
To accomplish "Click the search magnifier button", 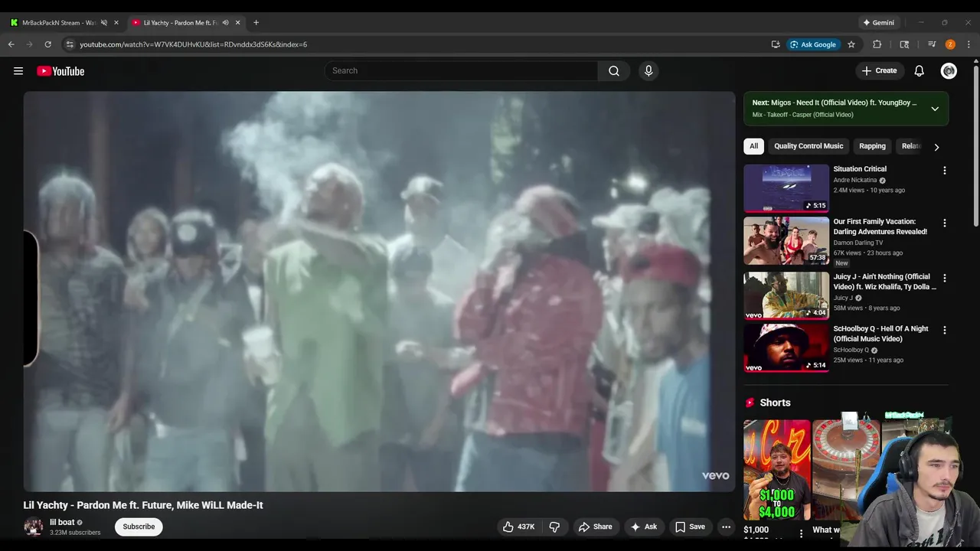I will (x=614, y=70).
